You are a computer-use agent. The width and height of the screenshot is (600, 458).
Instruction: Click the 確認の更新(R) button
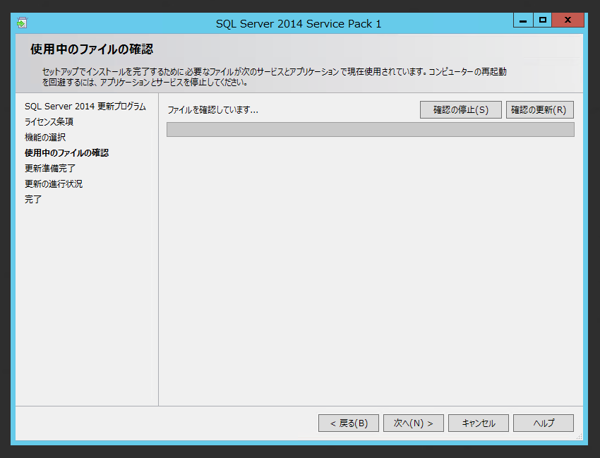coord(540,110)
